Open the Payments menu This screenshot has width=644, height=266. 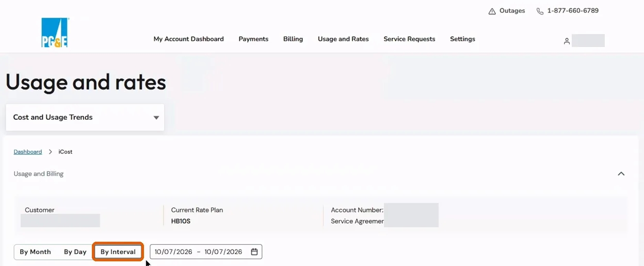(253, 39)
